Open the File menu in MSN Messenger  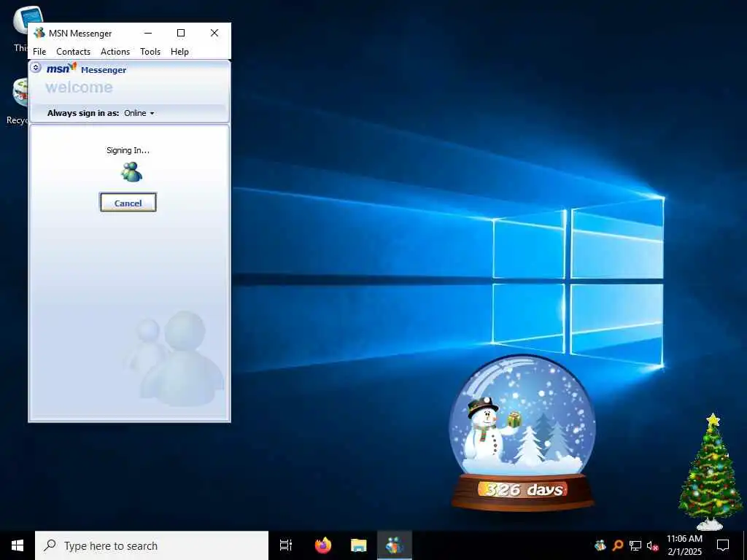[39, 52]
